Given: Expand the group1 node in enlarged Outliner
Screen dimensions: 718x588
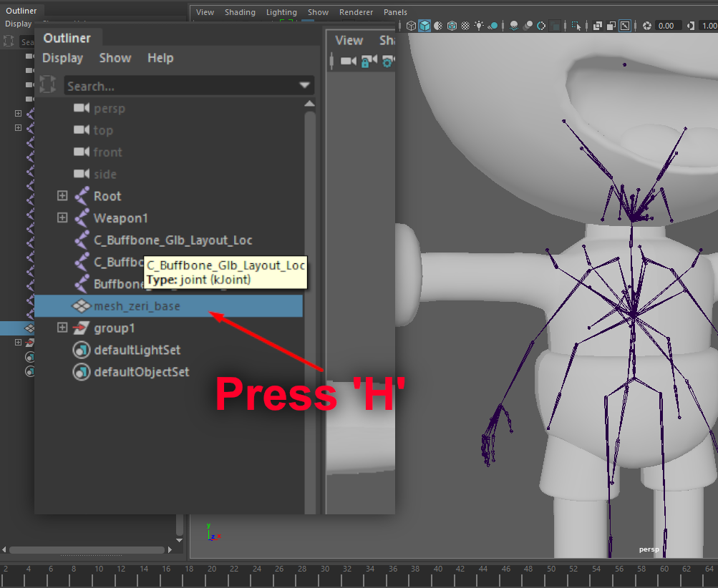Looking at the screenshot, I should [x=62, y=328].
